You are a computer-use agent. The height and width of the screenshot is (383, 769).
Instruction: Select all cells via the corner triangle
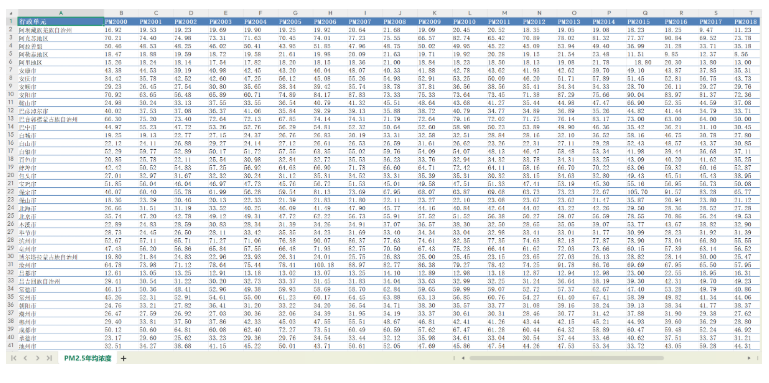11,13
